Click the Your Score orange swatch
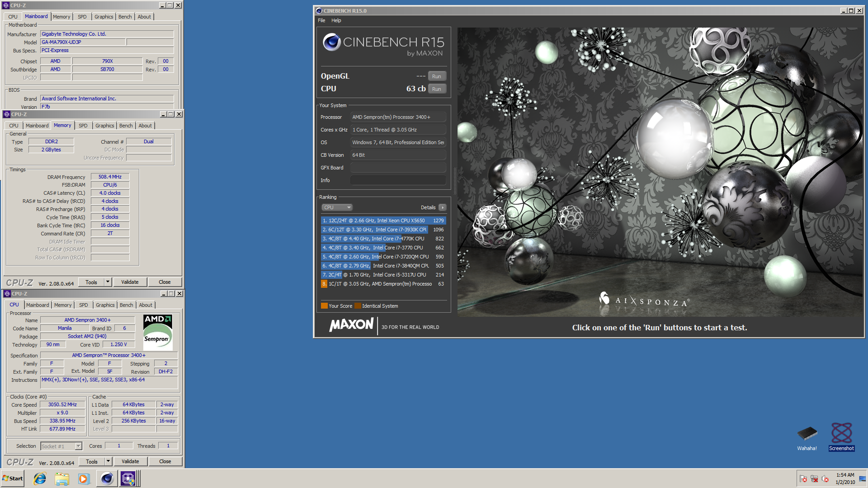868x488 pixels. 324,306
